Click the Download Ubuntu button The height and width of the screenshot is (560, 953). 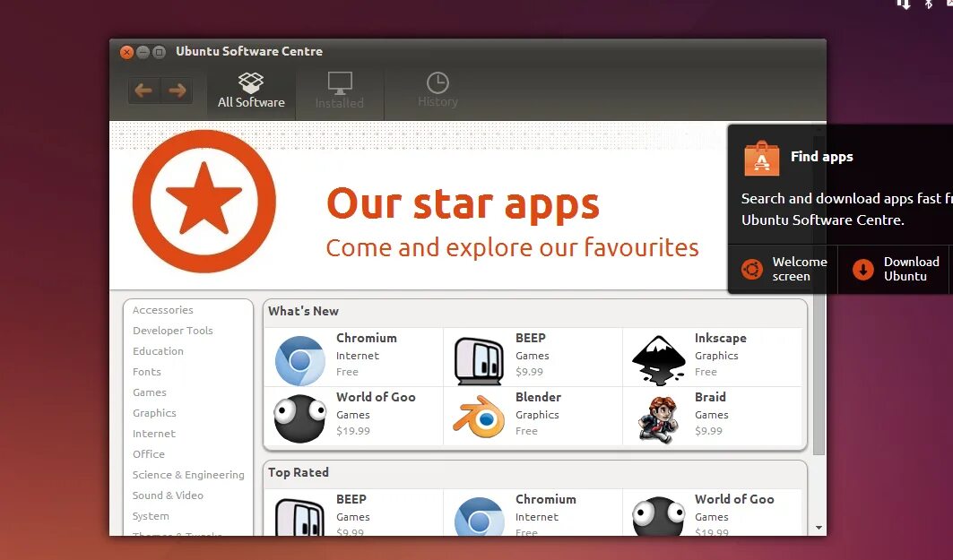896,270
